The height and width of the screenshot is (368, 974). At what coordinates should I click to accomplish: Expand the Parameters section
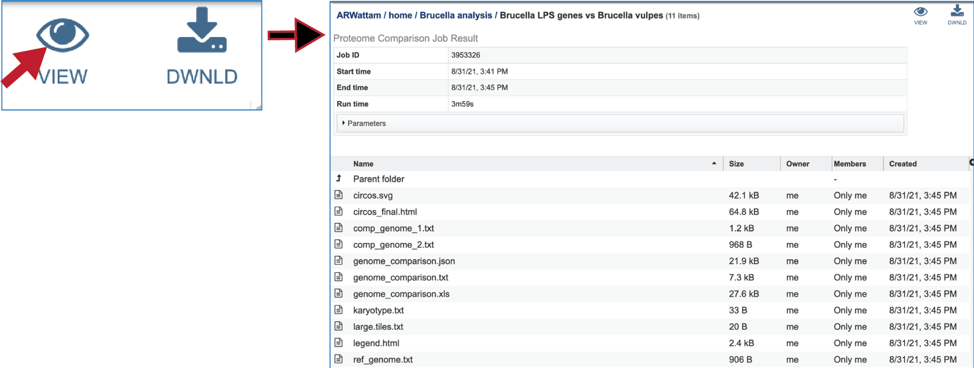click(x=620, y=123)
